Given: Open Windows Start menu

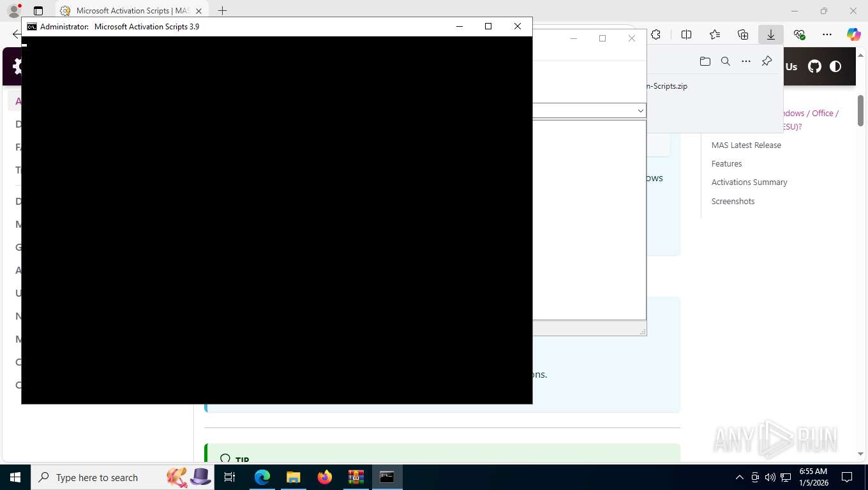Looking at the screenshot, I should (x=15, y=477).
